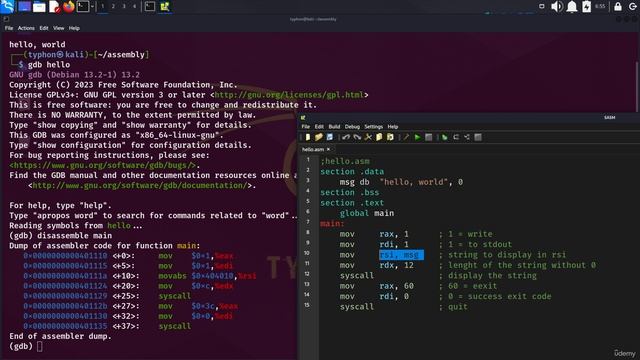Click the lock screen padlock icon
The width and height of the screenshot is (640, 360).
[618, 7]
